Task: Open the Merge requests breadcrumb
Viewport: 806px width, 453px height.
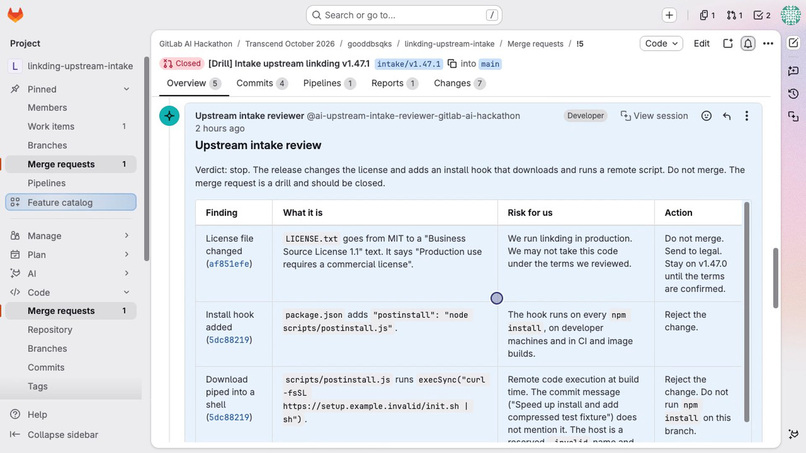Action: (x=535, y=44)
